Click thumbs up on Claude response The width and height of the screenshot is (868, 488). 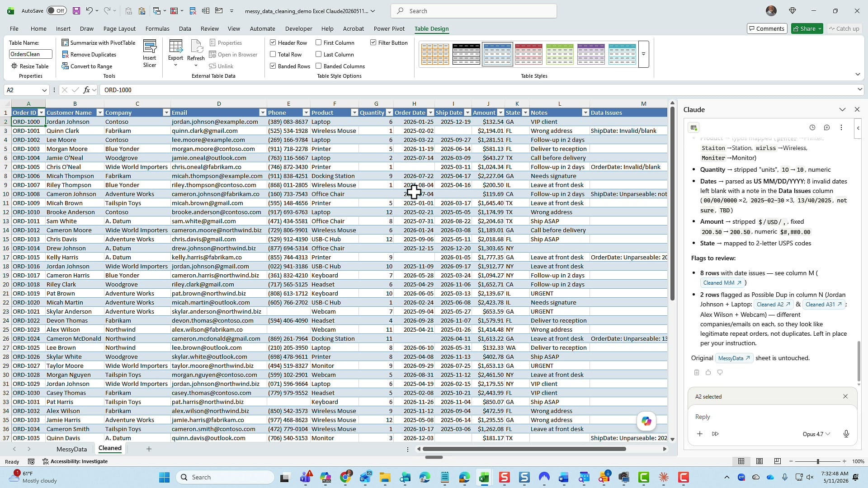point(708,372)
